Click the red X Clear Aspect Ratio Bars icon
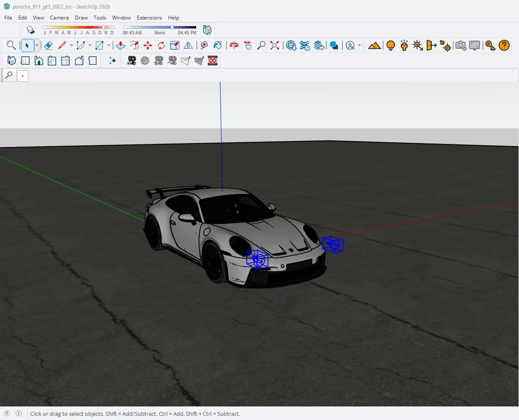The width and height of the screenshot is (519, 420). [x=213, y=61]
